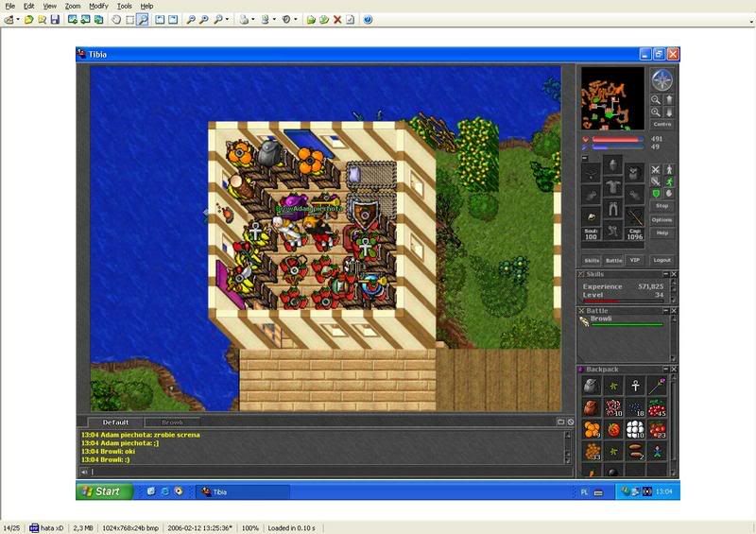Minimize the Skills panel

[x=666, y=274]
